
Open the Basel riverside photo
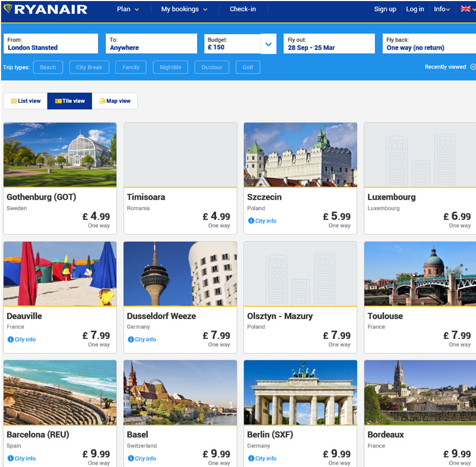point(180,393)
